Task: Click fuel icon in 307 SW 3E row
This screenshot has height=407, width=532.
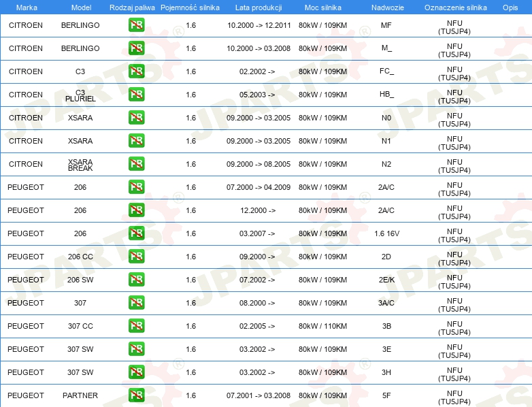Action: coord(136,349)
